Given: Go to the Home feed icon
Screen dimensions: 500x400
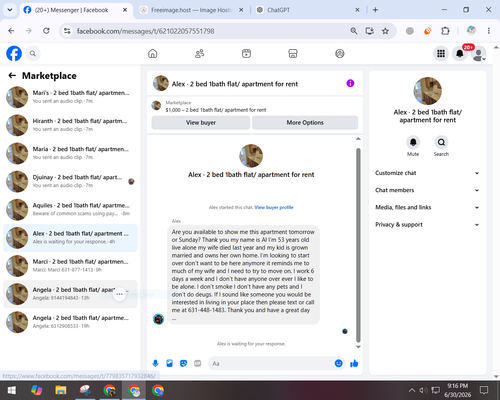Looking at the screenshot, I should pyautogui.click(x=153, y=53).
